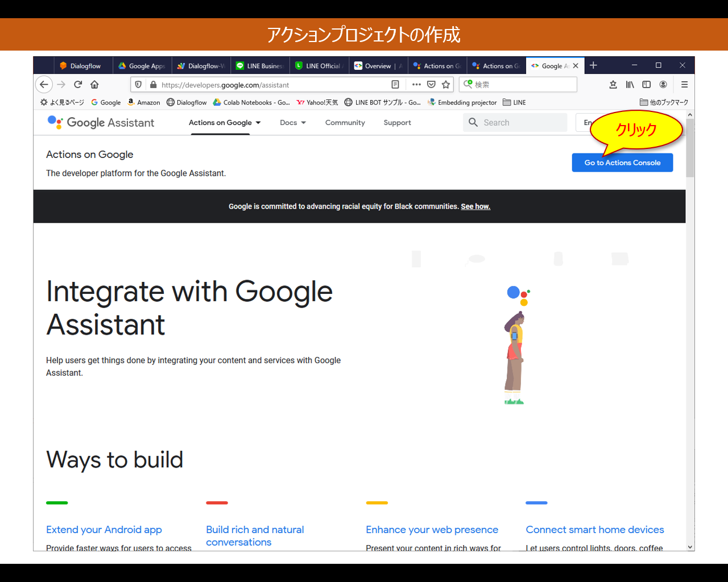
Task: Switch to the Overview tab
Action: pos(379,66)
